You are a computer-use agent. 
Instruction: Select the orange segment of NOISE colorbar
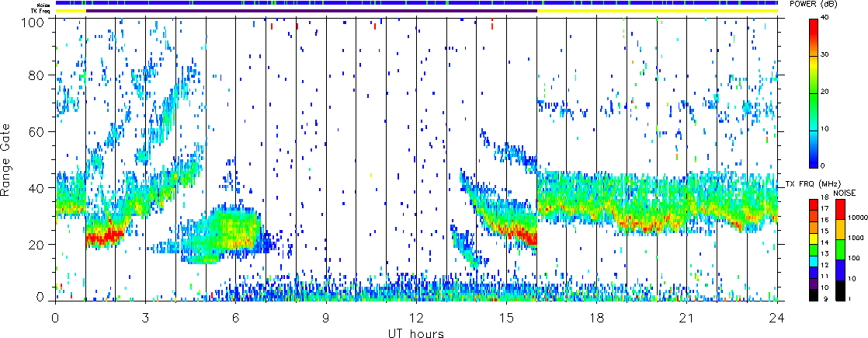[838, 228]
